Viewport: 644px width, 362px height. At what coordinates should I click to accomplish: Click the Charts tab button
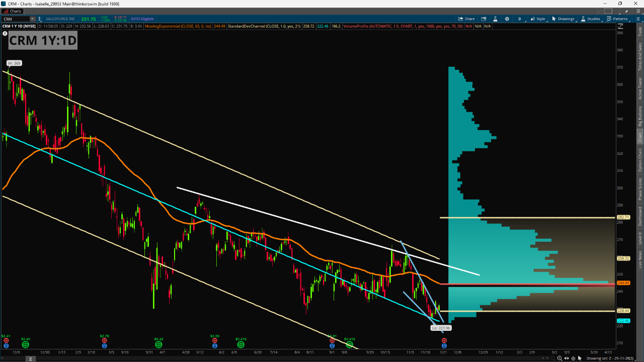coord(13,11)
